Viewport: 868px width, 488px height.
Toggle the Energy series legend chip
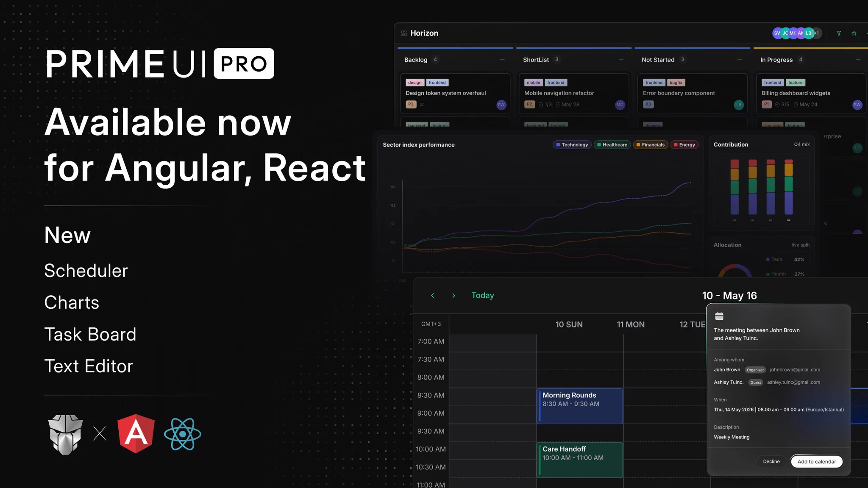(x=684, y=145)
